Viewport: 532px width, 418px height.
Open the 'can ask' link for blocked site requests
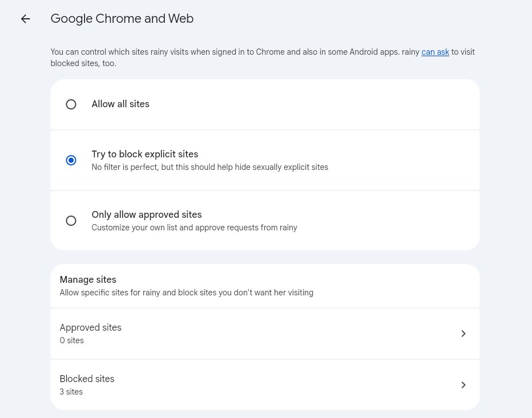[x=435, y=52]
